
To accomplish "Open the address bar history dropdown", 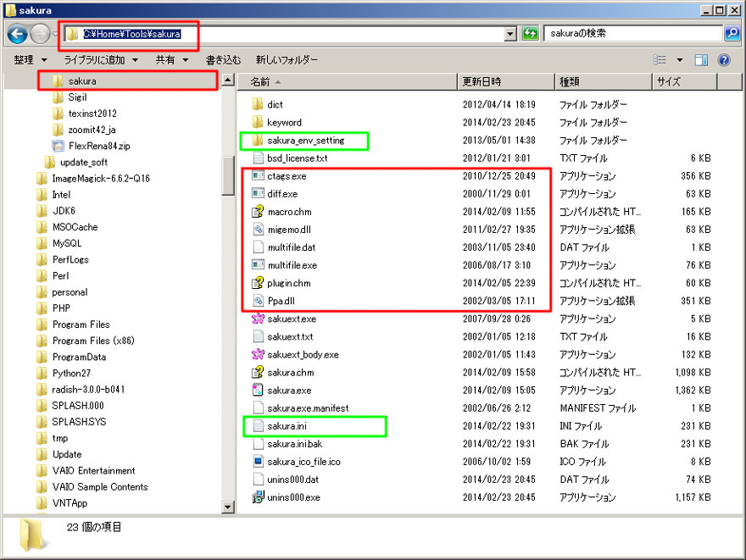I will pos(510,34).
